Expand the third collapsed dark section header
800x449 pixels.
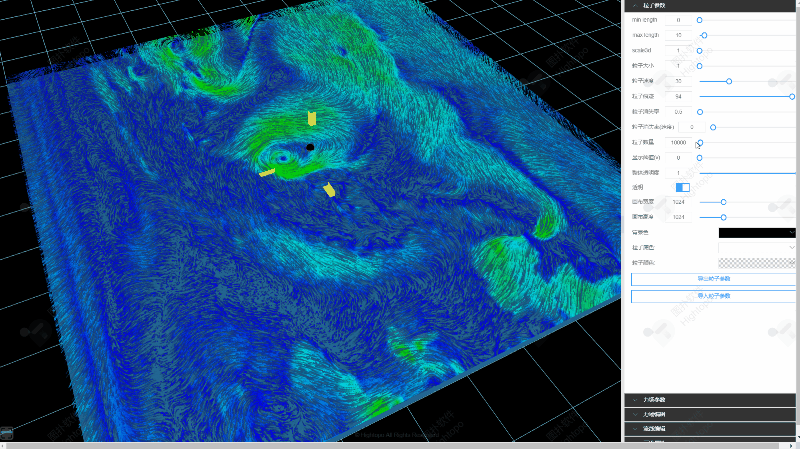(x=710, y=429)
